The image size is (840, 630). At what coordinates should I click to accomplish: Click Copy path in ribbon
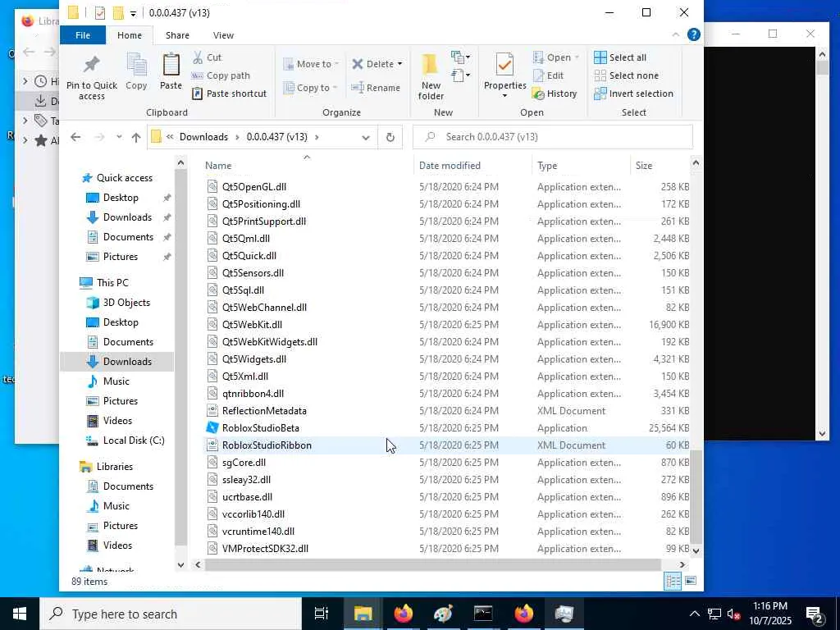[x=221, y=75]
